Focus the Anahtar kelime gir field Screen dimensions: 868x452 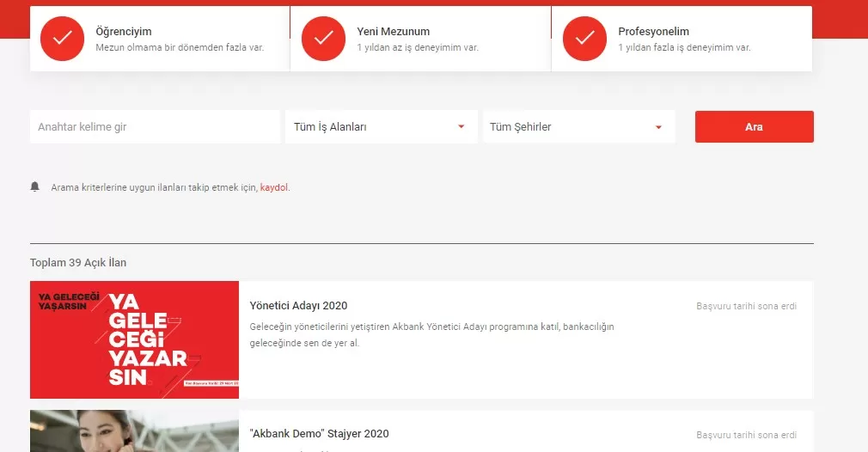pos(155,127)
